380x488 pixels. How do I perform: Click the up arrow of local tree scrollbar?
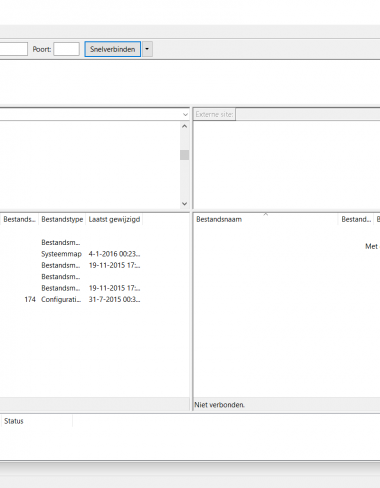click(x=184, y=126)
